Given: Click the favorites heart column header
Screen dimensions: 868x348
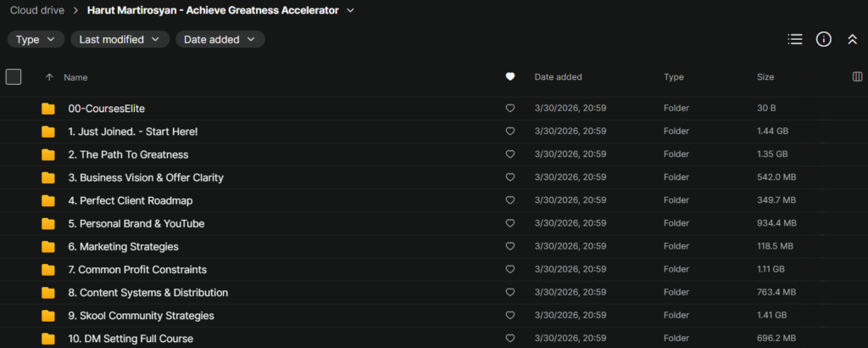Looking at the screenshot, I should point(510,77).
